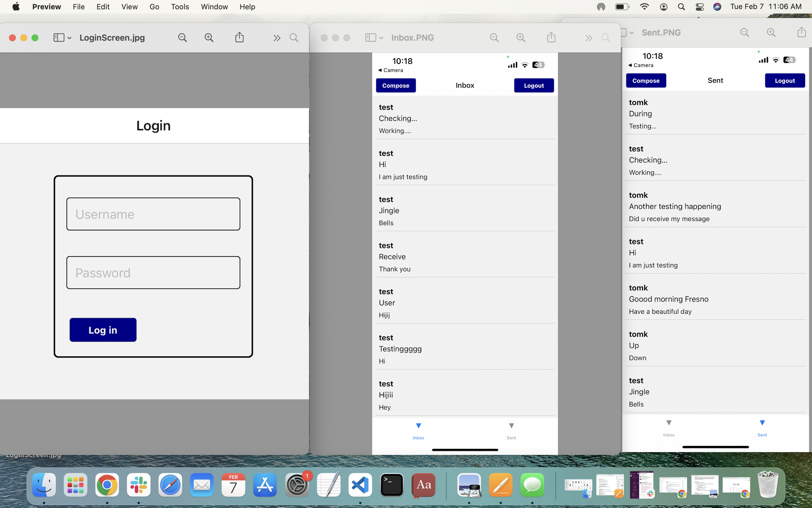The height and width of the screenshot is (508, 812).
Task: Zoom in on the Sent.PNG window
Action: tap(771, 32)
